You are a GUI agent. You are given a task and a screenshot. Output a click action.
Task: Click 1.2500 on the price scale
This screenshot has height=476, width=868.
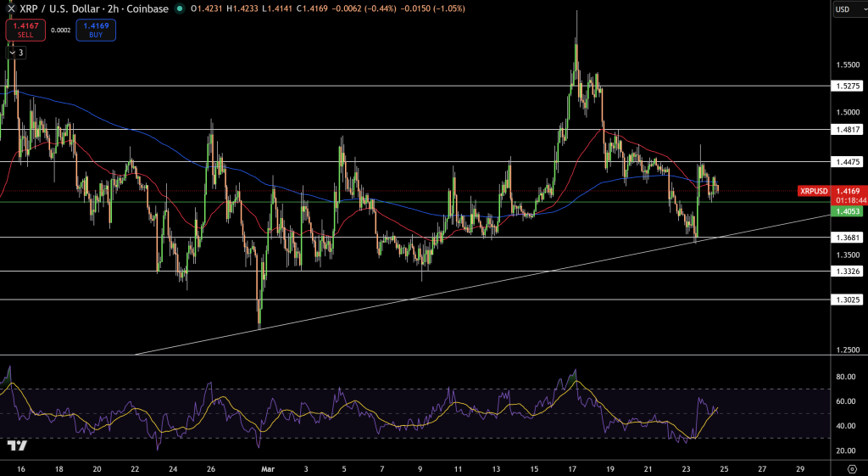pyautogui.click(x=848, y=350)
